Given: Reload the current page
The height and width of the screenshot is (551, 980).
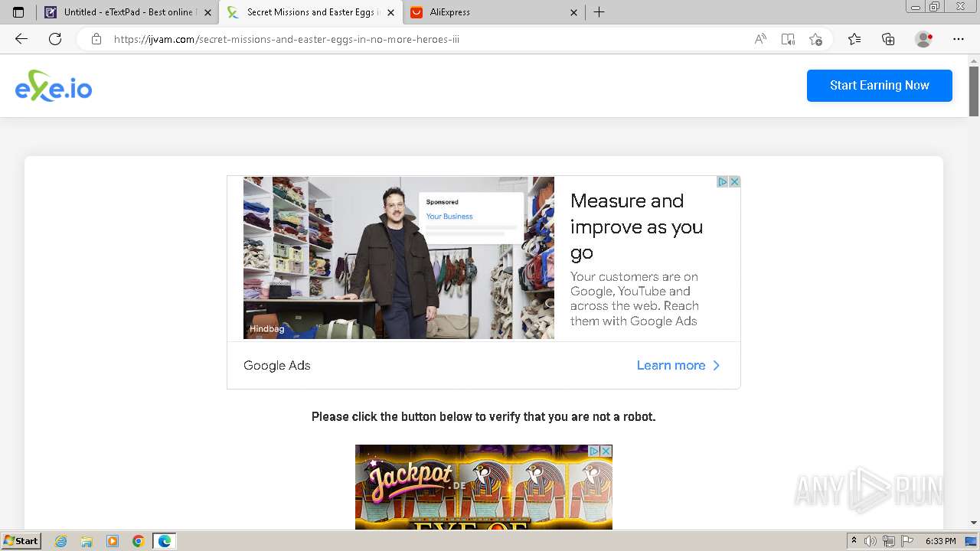Looking at the screenshot, I should (x=55, y=39).
